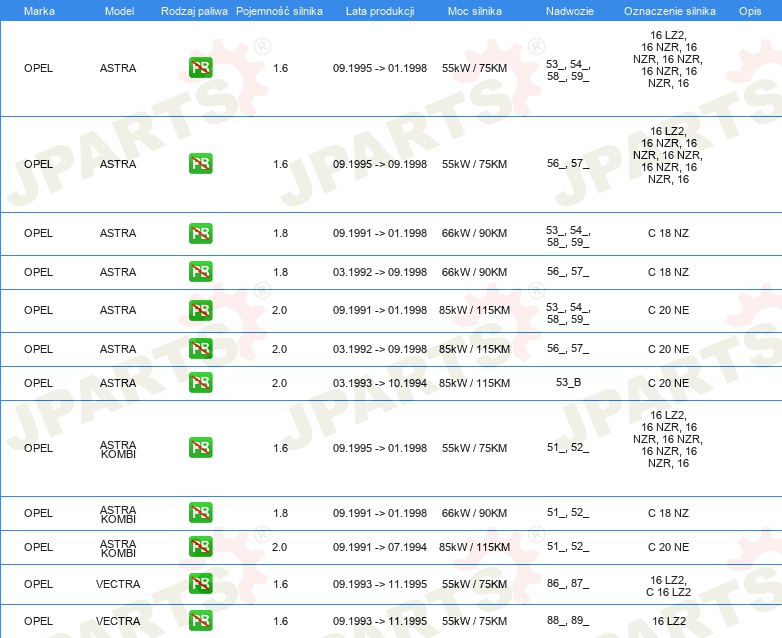Select the 09.1995 -> 09.1998 date cell
The width and height of the screenshot is (782, 638).
[380, 164]
